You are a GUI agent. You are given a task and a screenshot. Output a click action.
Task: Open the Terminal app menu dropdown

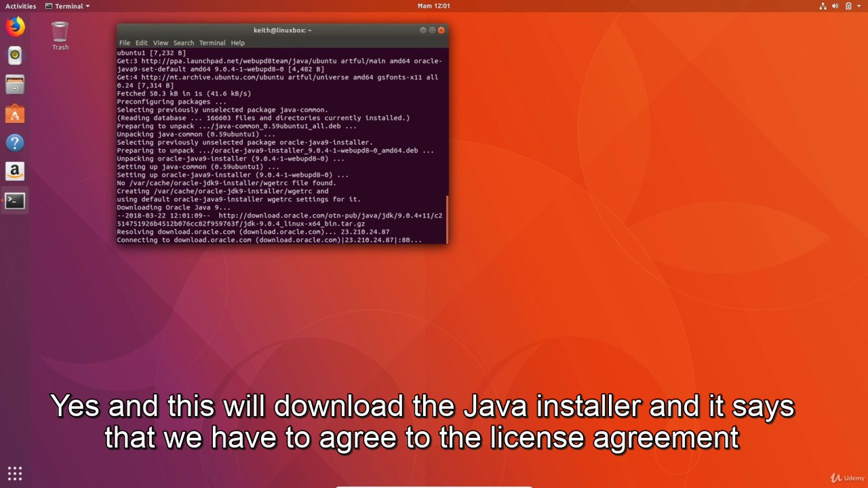click(x=67, y=6)
